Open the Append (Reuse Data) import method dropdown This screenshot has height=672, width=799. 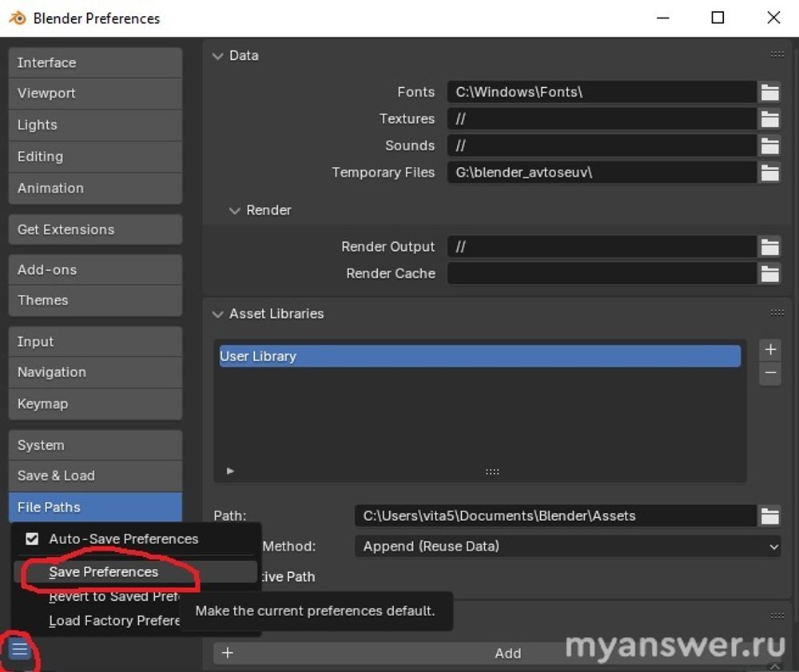tap(567, 547)
